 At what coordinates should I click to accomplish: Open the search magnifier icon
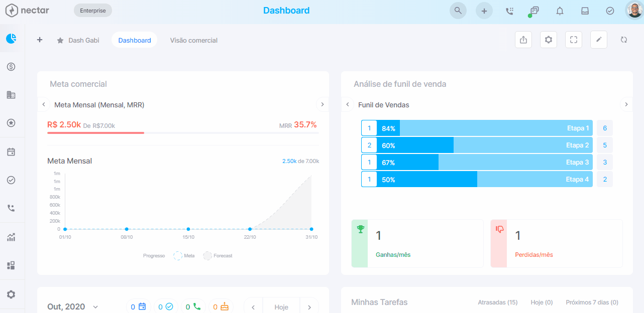pos(458,11)
